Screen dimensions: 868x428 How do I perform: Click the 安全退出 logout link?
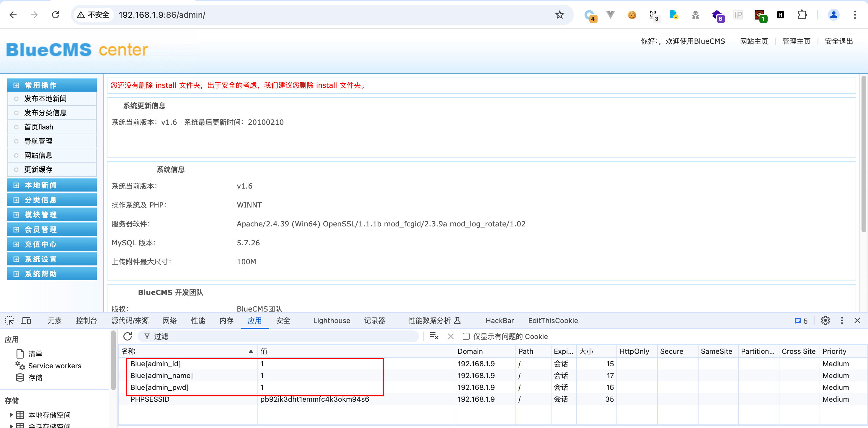click(x=838, y=41)
